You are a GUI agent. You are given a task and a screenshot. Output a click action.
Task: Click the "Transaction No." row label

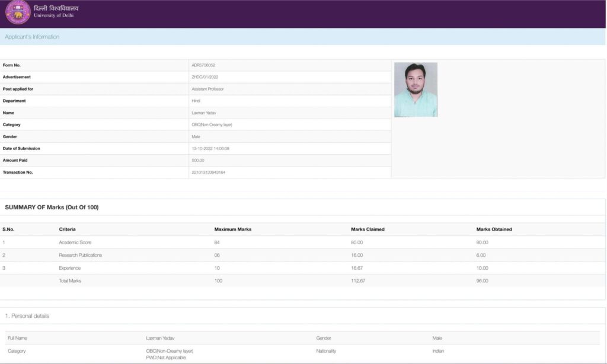pos(18,173)
